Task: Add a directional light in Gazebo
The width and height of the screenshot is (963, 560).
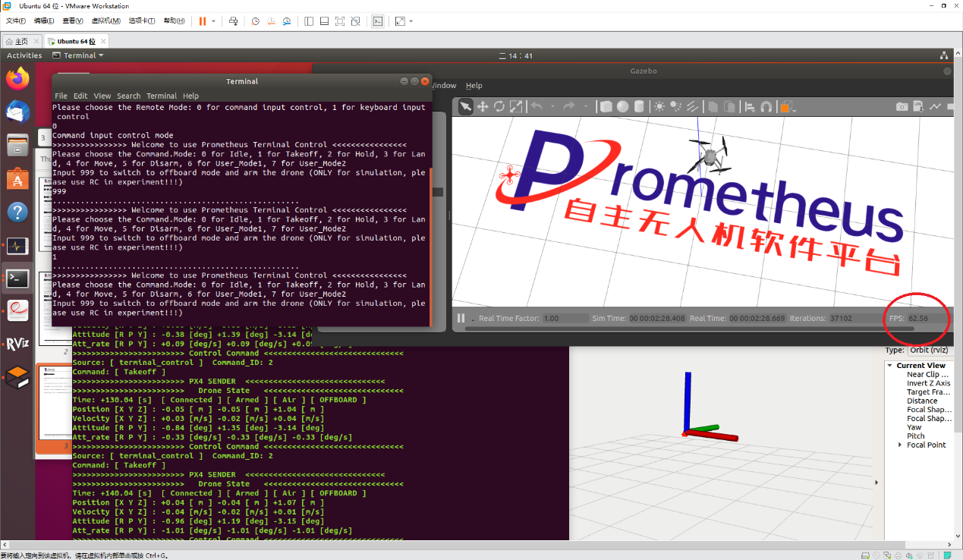Action: click(x=692, y=107)
